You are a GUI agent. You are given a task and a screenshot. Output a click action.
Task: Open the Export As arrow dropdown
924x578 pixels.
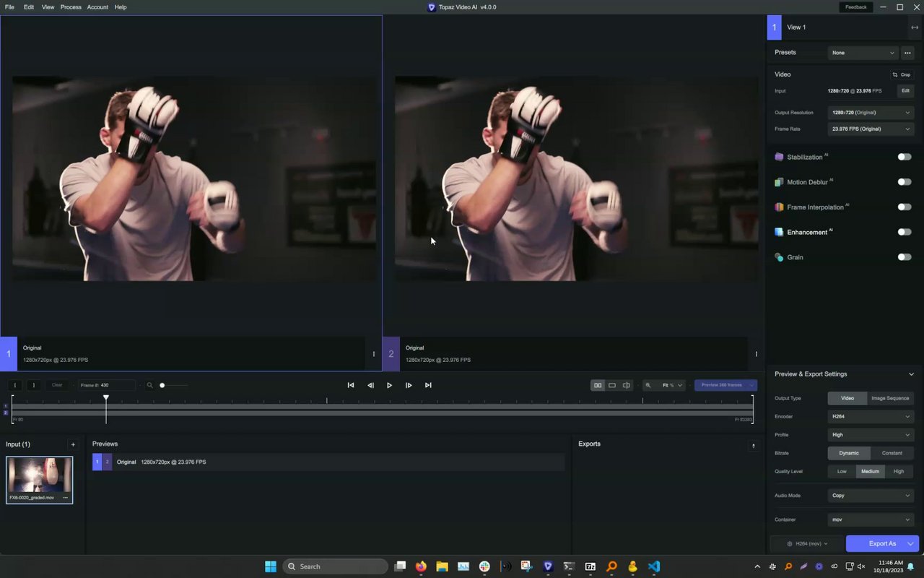pyautogui.click(x=911, y=543)
